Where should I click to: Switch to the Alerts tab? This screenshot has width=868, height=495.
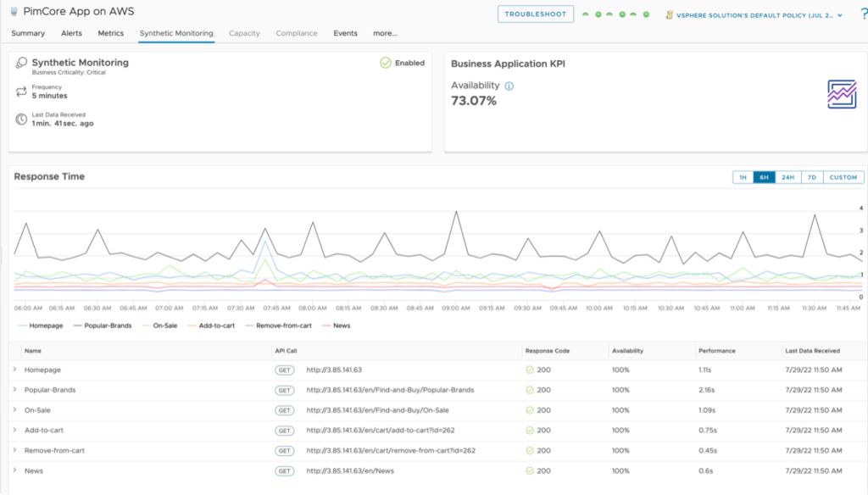click(71, 33)
